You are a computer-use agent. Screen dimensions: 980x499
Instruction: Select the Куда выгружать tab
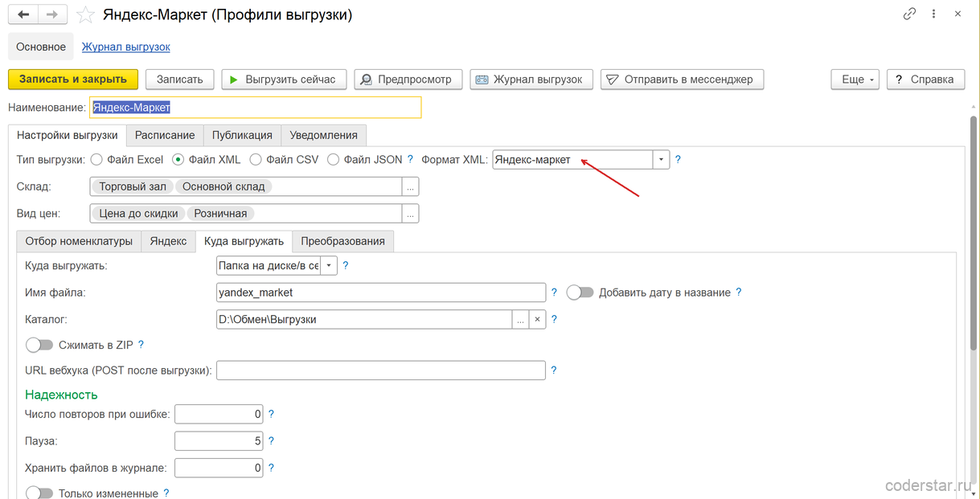(x=244, y=241)
